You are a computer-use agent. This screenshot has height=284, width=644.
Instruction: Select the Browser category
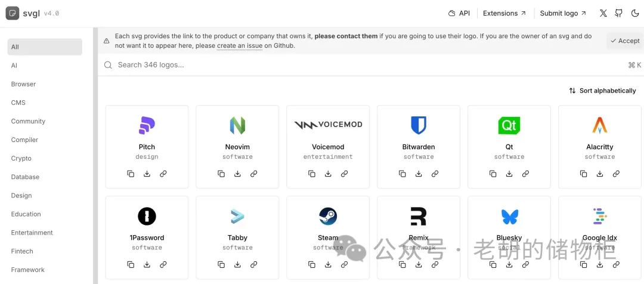[45, 84]
